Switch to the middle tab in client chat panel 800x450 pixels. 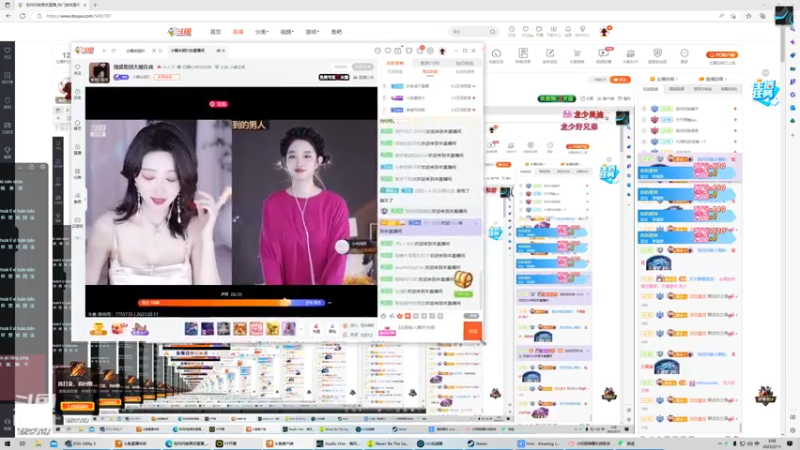(430, 63)
